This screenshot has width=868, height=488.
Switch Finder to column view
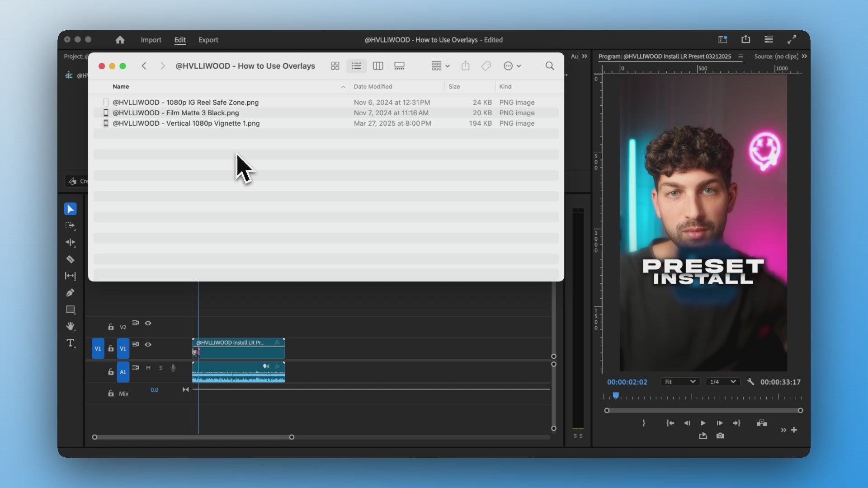tap(378, 66)
